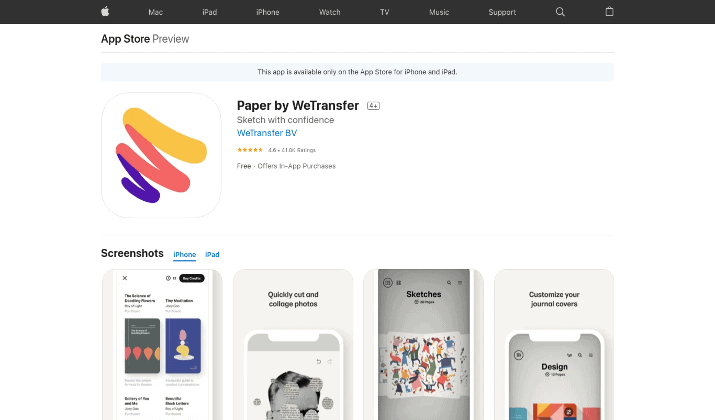This screenshot has height=420, width=715.
Task: Click the Apple logo in navigation bar
Action: click(105, 12)
